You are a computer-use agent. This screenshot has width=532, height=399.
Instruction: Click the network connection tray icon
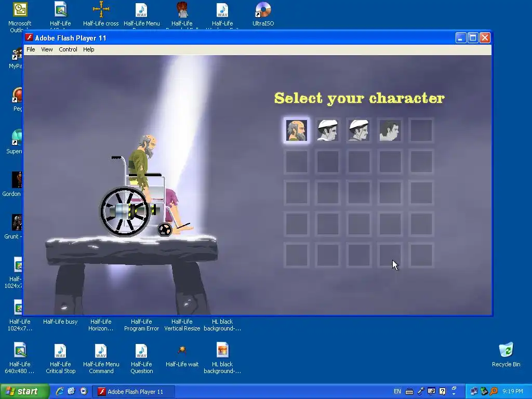pos(474,391)
